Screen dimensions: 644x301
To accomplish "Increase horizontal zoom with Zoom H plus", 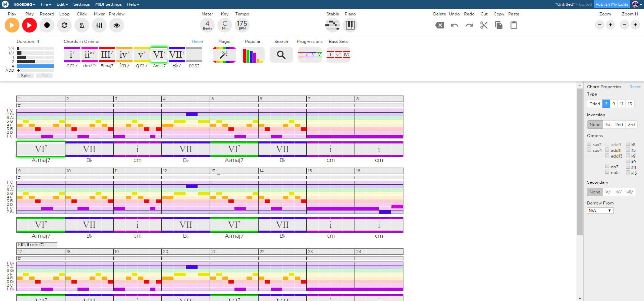I will 635,25.
